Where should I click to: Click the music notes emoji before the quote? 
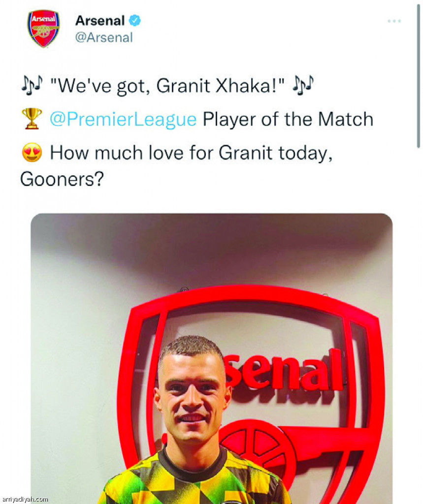(x=32, y=86)
